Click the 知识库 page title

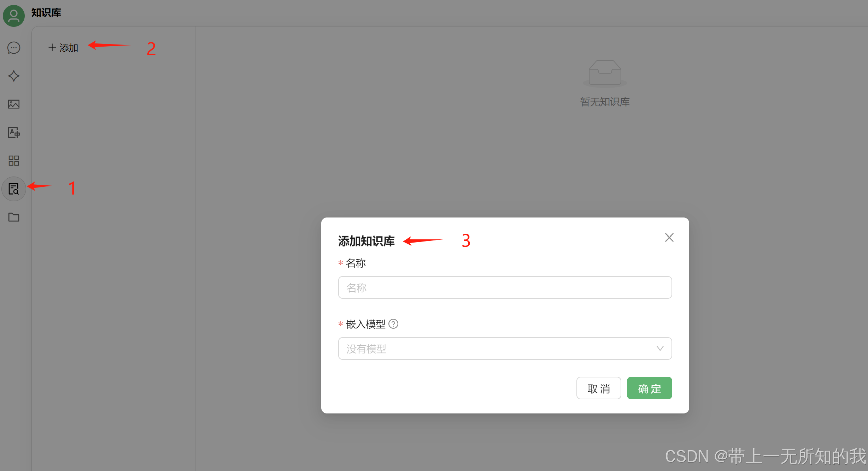tap(46, 13)
